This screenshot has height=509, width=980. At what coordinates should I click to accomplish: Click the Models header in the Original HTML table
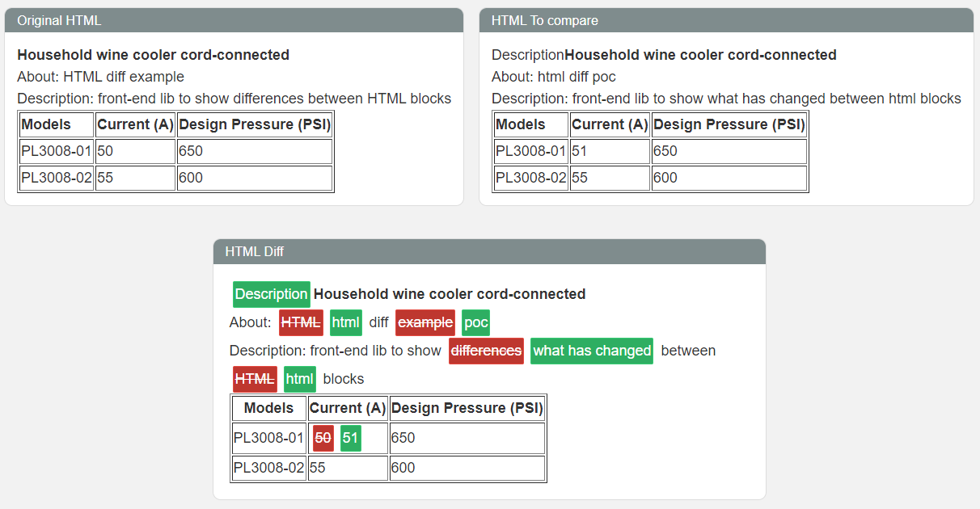57,124
